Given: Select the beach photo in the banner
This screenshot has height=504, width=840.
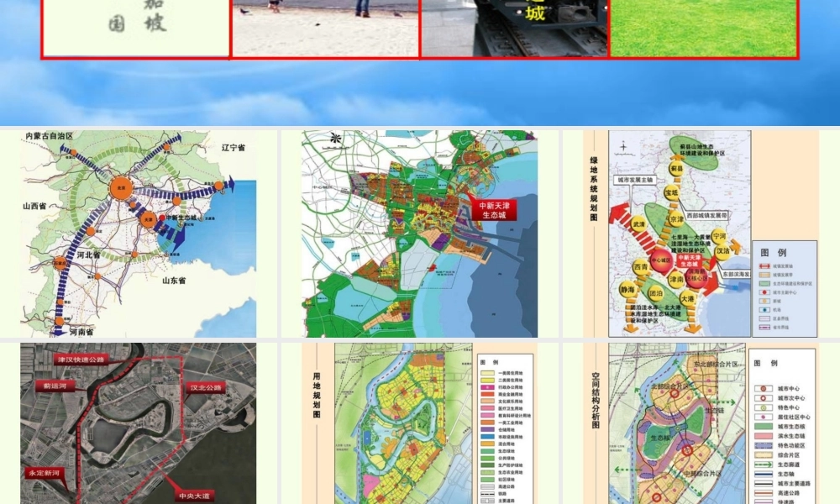Looking at the screenshot, I should coord(325,28).
